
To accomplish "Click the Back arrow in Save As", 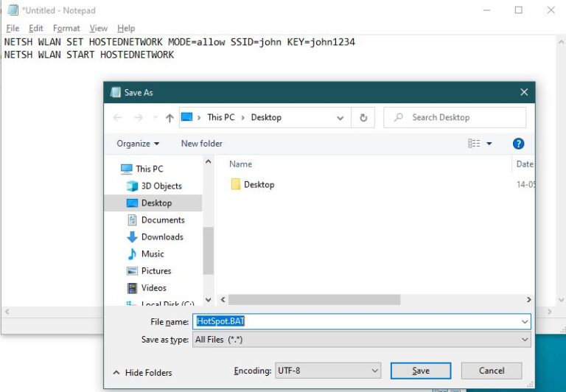I will click(x=118, y=117).
